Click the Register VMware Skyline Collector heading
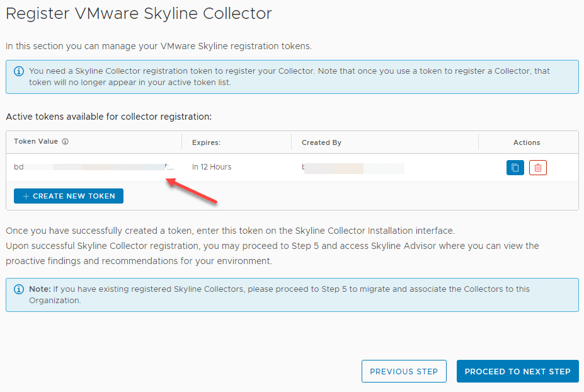The image size is (584, 392). tap(139, 13)
